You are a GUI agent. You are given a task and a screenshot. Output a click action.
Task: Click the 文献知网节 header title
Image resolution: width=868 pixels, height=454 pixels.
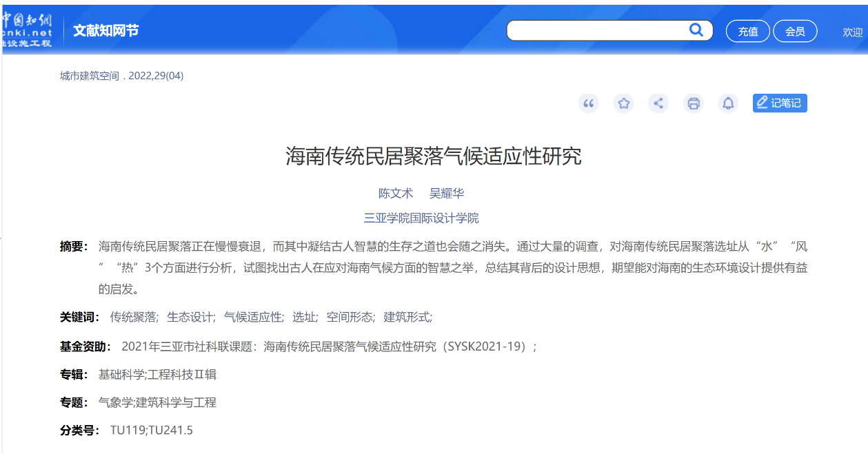point(106,31)
